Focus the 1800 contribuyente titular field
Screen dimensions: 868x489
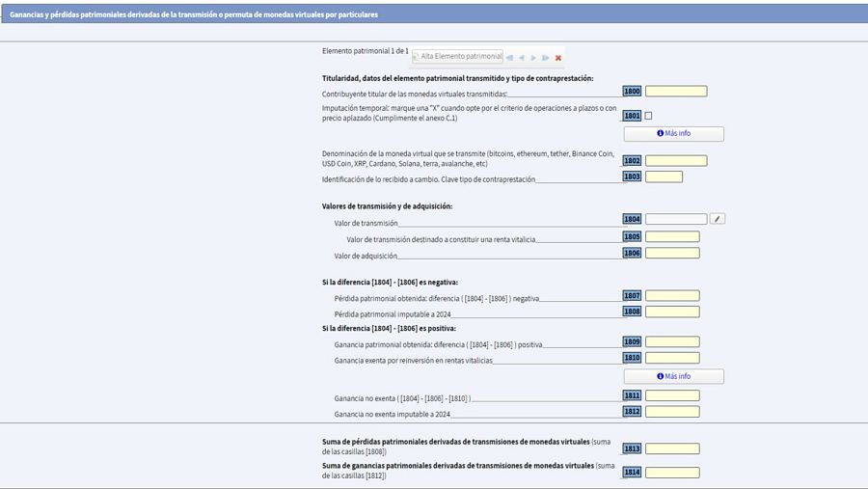(676, 92)
